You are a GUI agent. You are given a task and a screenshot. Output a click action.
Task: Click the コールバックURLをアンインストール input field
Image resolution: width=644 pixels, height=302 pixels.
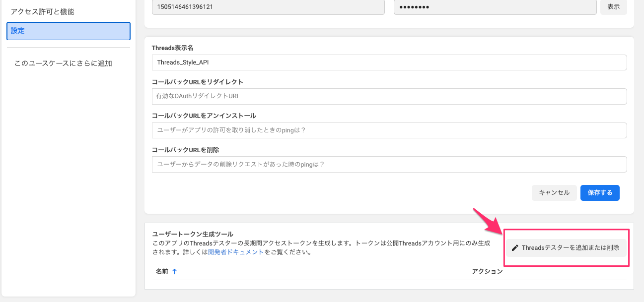389,130
